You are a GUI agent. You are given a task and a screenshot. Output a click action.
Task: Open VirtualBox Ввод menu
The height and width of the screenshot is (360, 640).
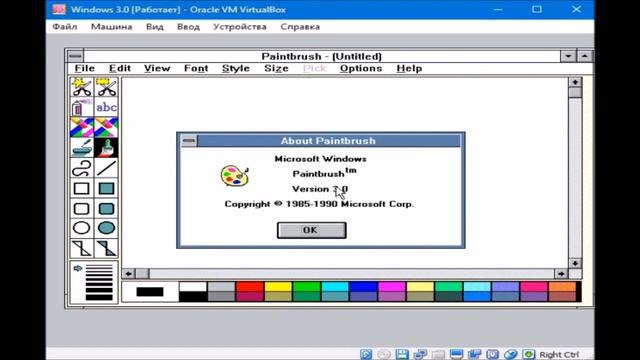188,27
